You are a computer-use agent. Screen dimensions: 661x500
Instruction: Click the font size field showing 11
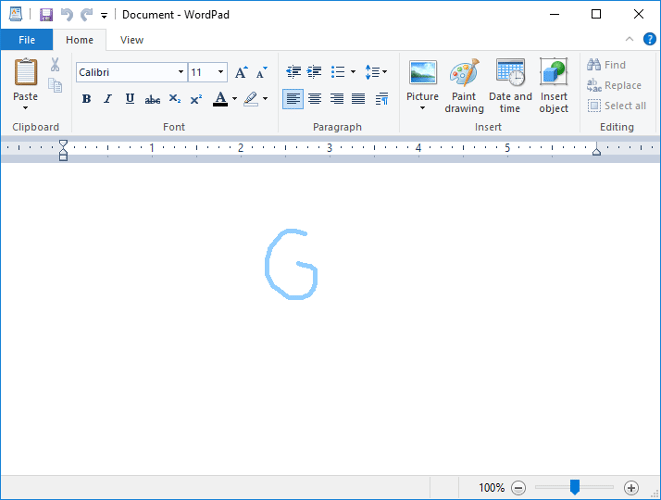(x=202, y=72)
